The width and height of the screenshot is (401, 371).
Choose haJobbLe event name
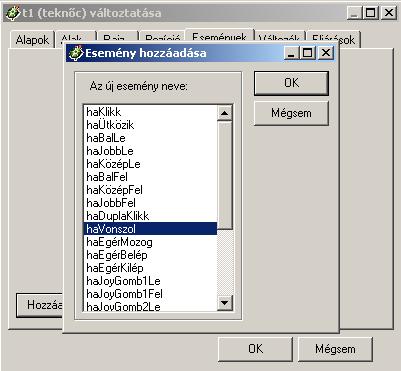pos(150,151)
